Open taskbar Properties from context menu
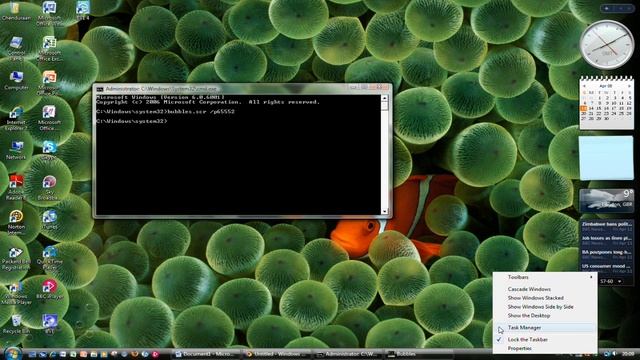 (544, 348)
